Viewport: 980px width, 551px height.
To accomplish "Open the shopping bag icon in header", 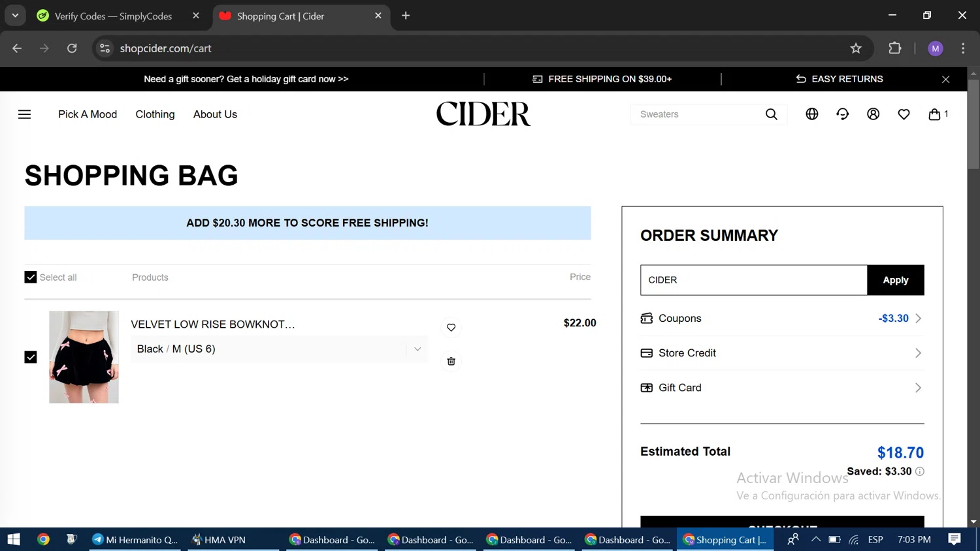I will (x=935, y=114).
